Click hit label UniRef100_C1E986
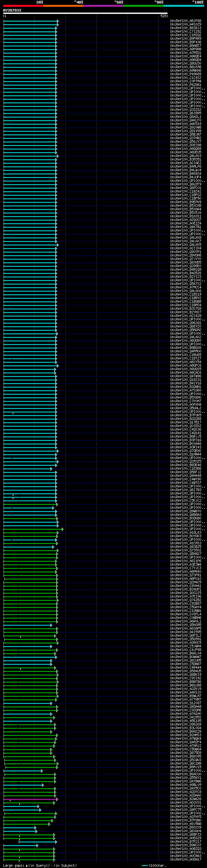207x868 pixels. pyautogui.click(x=186, y=468)
